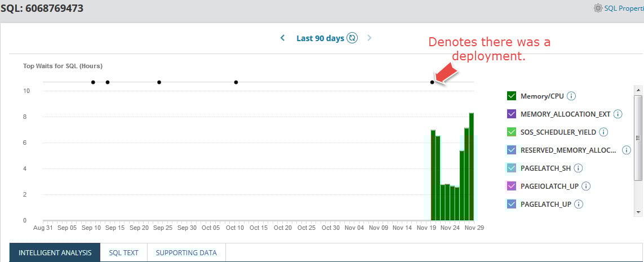
Task: Click the refresh icon beside Last 90 days
Action: coord(352,38)
